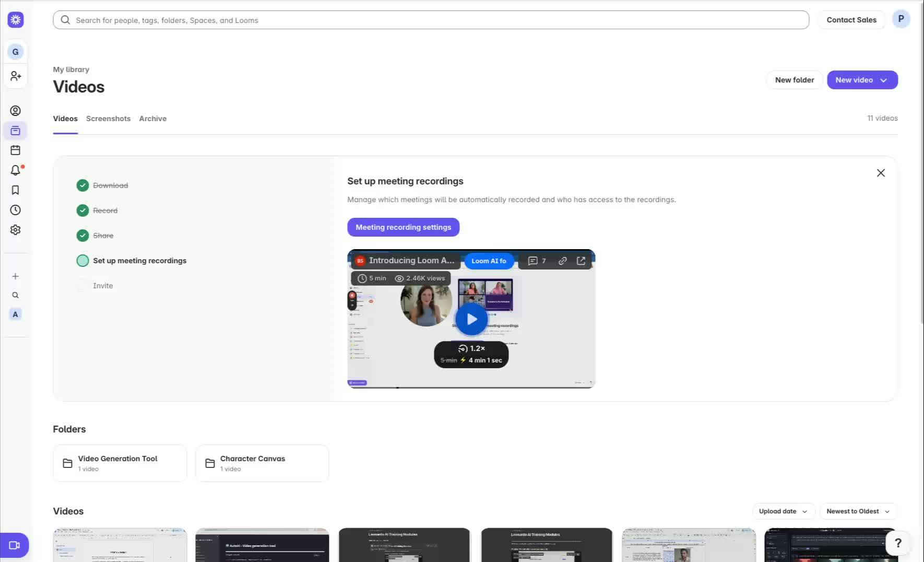Open the Library icon in sidebar
The width and height of the screenshot is (924, 562).
coord(16,131)
